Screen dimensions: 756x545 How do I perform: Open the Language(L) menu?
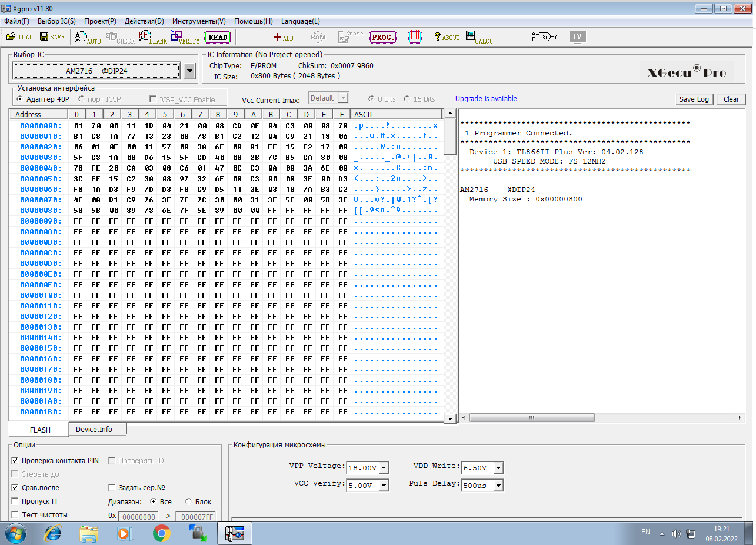click(x=301, y=21)
